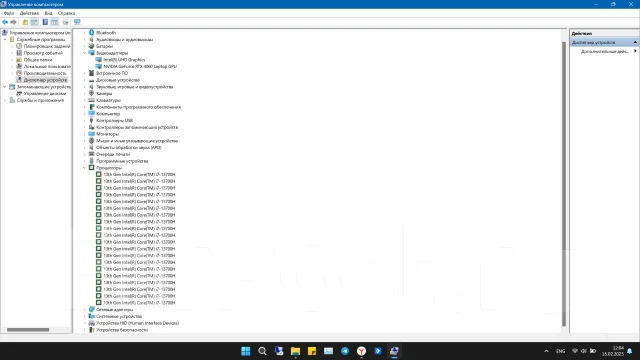
Task: Open the Действие menu
Action: pyautogui.click(x=29, y=13)
